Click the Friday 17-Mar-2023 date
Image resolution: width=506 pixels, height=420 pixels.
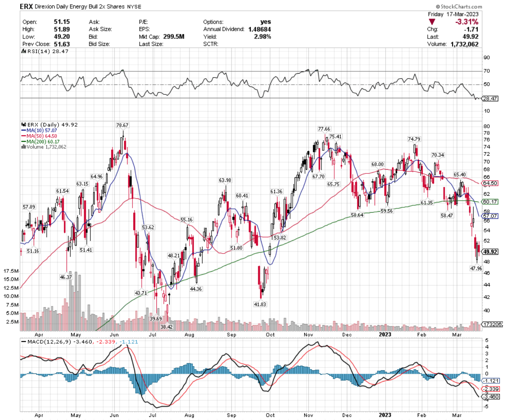click(453, 14)
